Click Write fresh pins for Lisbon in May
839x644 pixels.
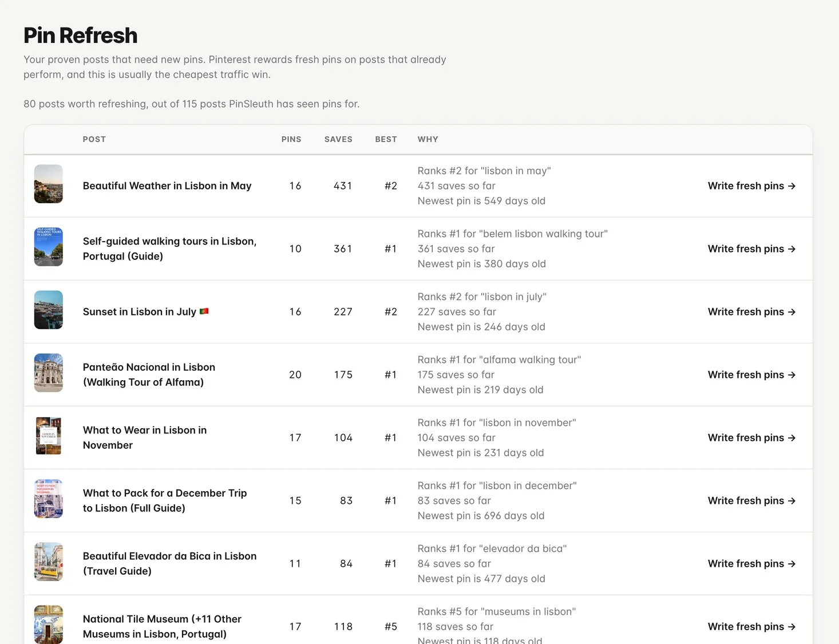pyautogui.click(x=751, y=185)
